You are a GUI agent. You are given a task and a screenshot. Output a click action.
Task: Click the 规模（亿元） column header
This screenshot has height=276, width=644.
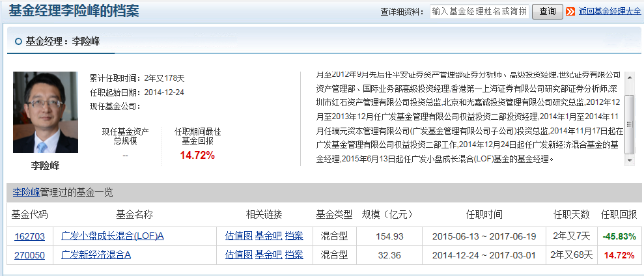pyautogui.click(x=389, y=214)
